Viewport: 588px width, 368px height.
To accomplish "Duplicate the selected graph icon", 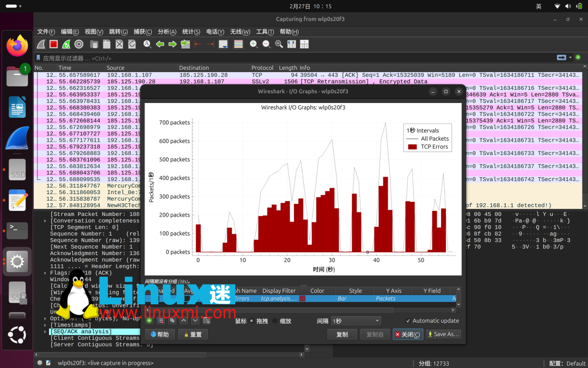I will (x=172, y=321).
